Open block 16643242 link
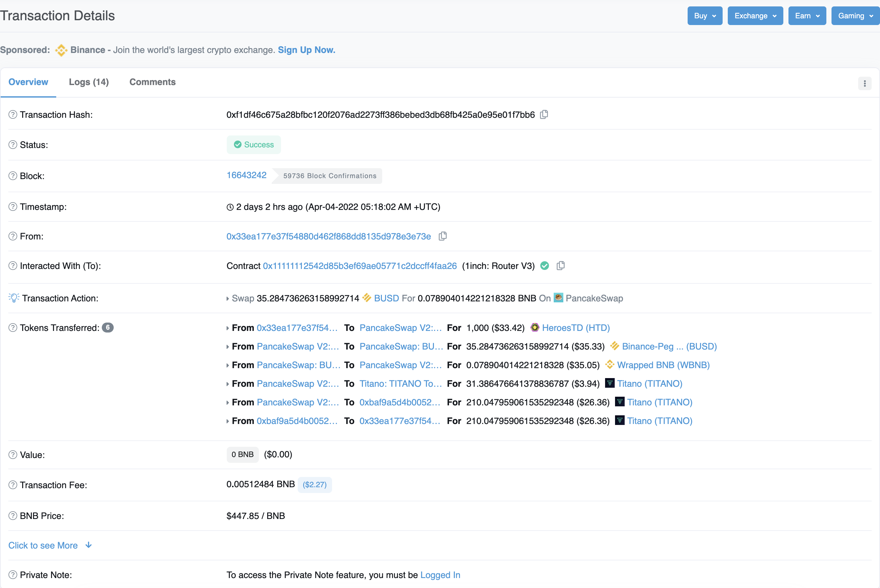 coord(247,175)
